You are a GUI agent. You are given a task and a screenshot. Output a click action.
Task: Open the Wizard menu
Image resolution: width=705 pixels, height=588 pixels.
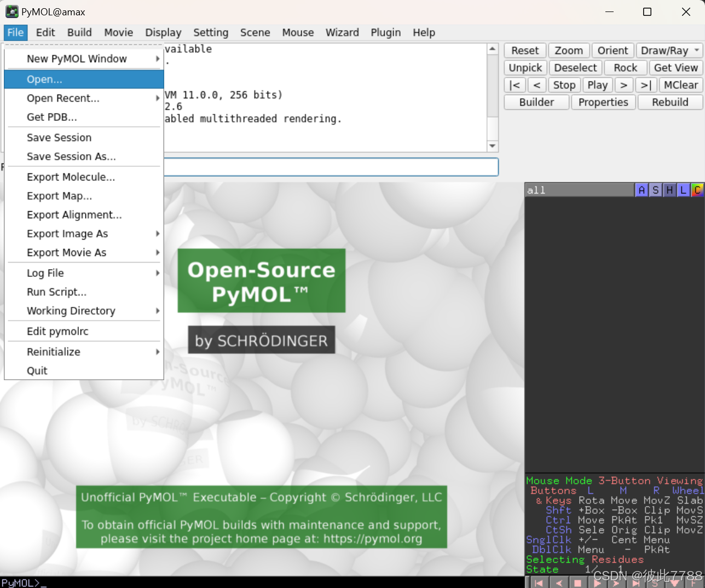(x=342, y=32)
